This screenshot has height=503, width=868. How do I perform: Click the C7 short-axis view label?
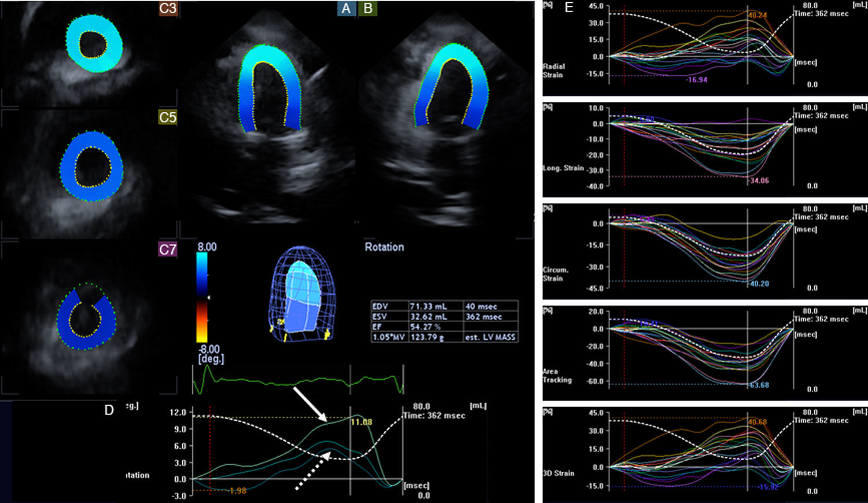point(168,249)
